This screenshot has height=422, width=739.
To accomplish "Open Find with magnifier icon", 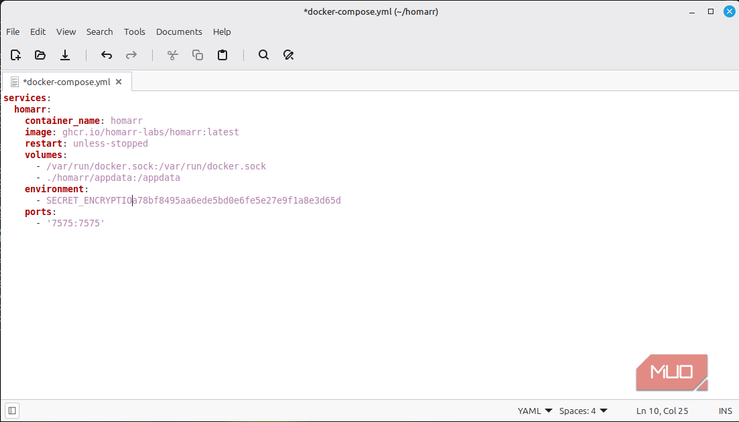I will click(x=263, y=55).
